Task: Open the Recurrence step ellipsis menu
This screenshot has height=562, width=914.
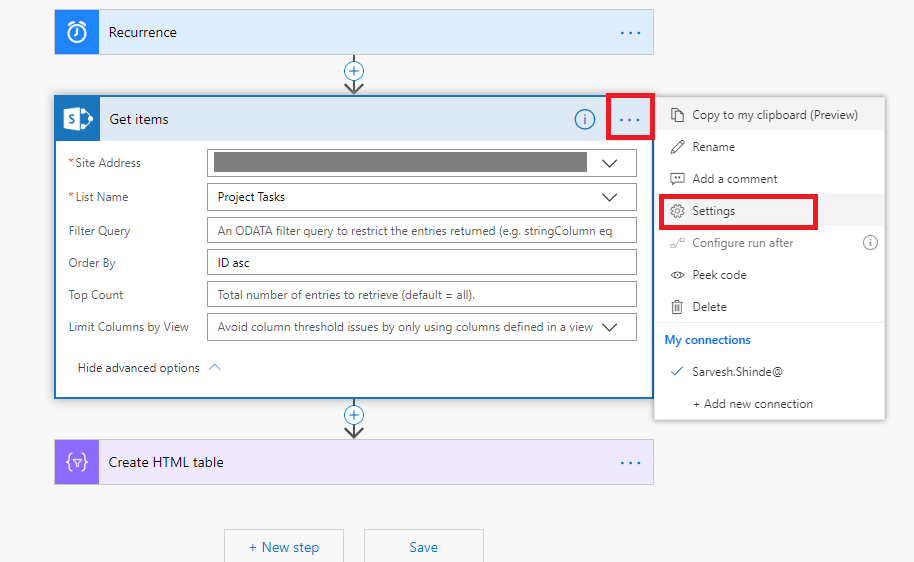Action: coord(630,32)
